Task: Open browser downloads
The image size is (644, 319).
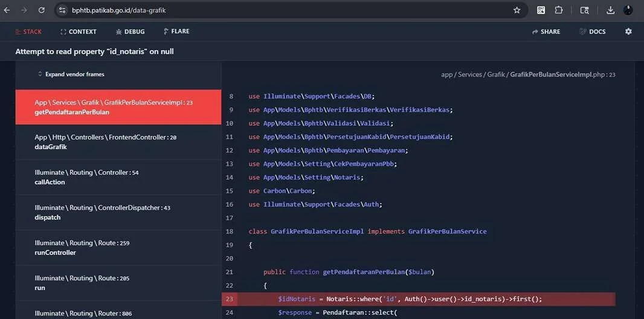Action: 610,10
